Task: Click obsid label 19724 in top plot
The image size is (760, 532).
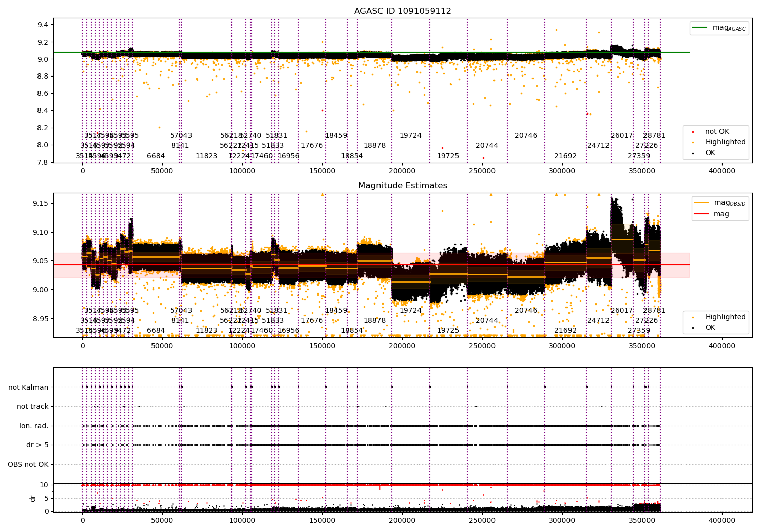Action: [410, 135]
